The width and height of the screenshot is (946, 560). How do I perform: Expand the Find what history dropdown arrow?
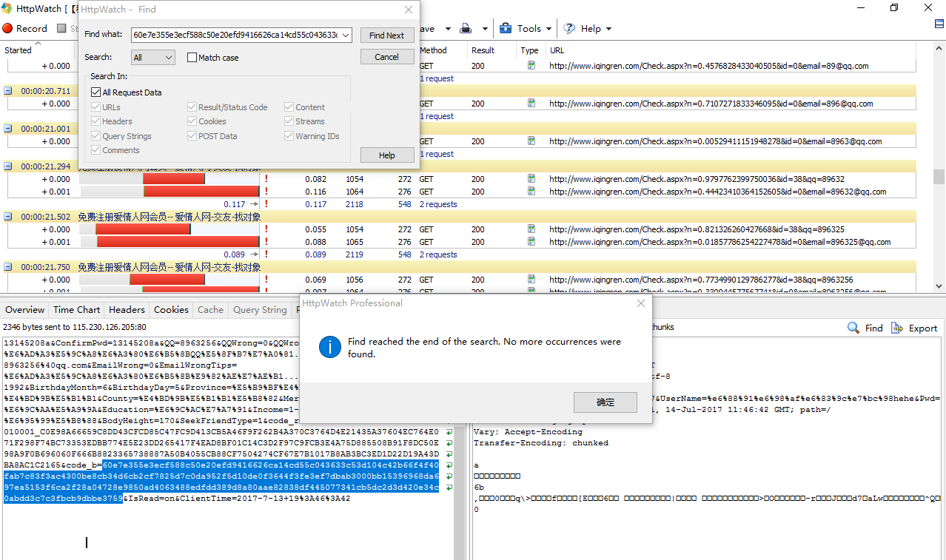[346, 35]
